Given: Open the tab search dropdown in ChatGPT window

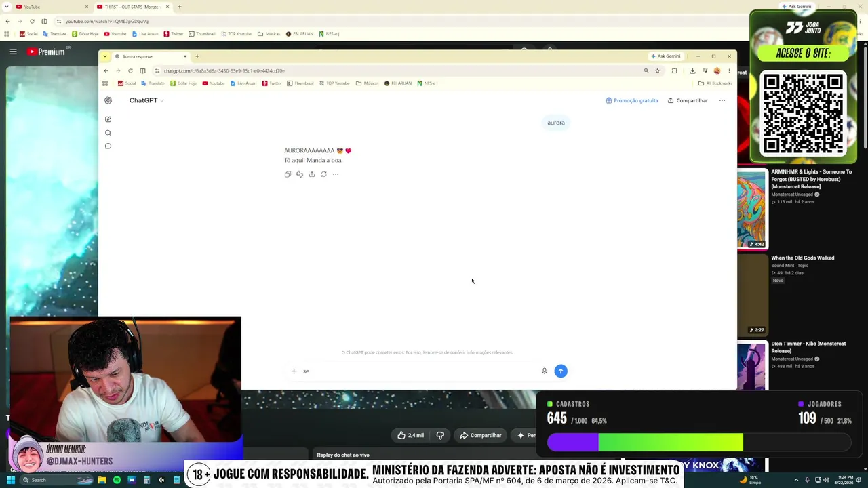Looking at the screenshot, I should click(x=106, y=56).
